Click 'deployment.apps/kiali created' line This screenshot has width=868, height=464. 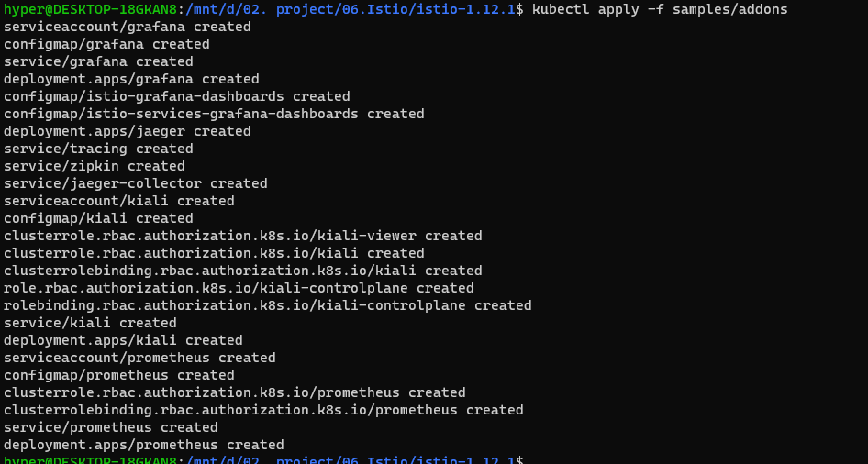click(x=123, y=340)
